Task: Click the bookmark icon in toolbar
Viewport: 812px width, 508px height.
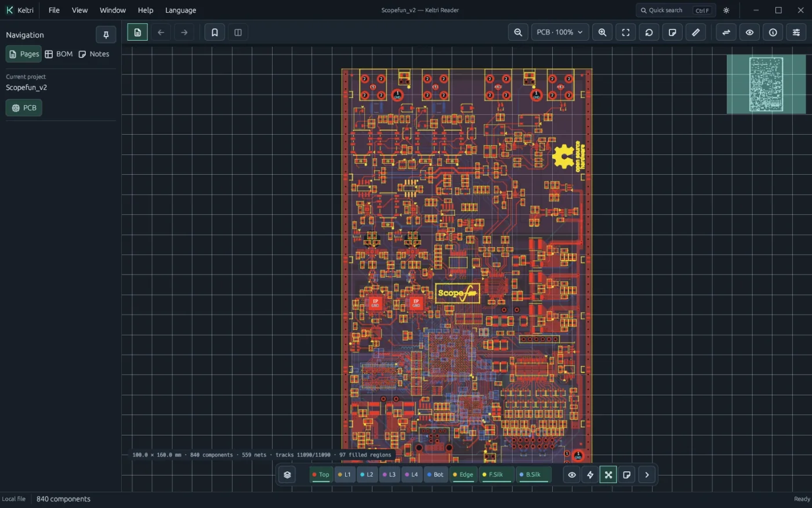Action: coord(215,33)
